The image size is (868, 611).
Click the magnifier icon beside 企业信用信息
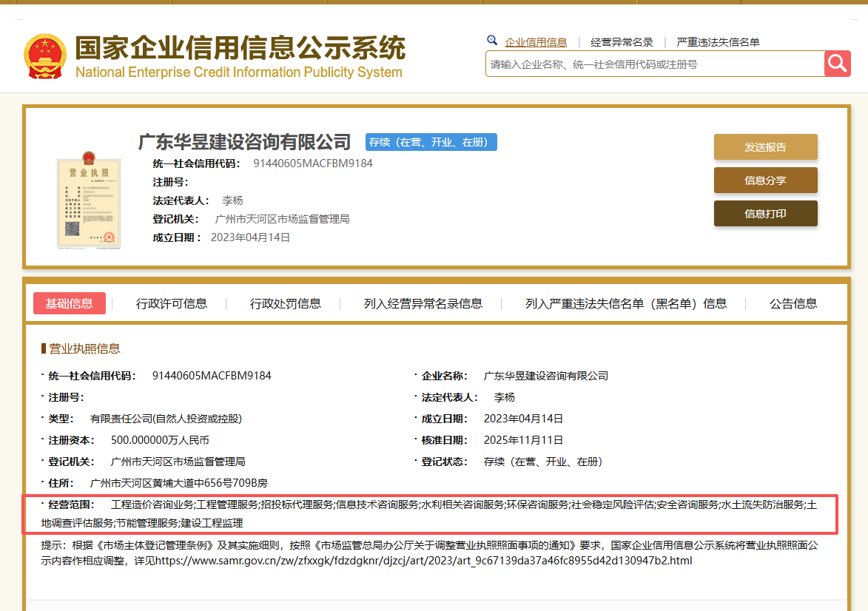(492, 41)
